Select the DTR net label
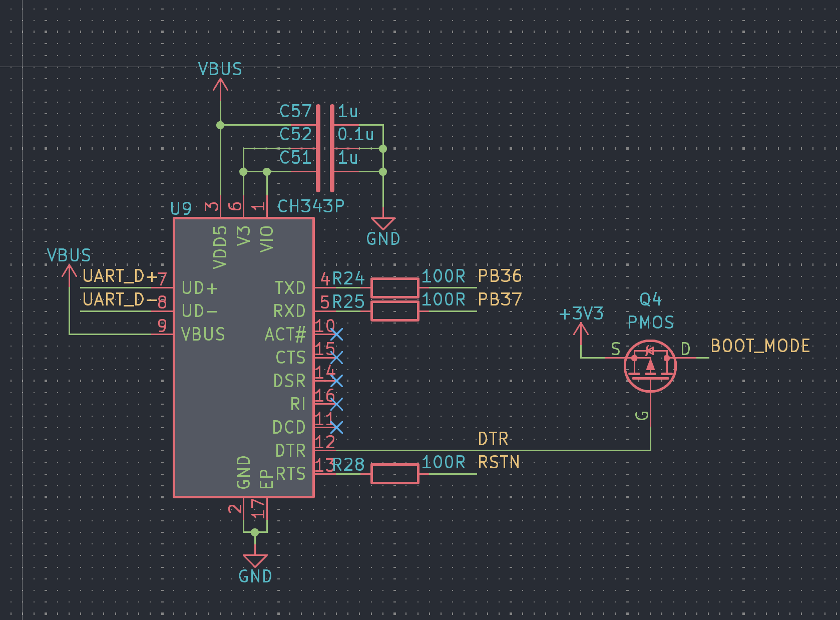Image resolution: width=840 pixels, height=620 pixels. click(x=493, y=439)
